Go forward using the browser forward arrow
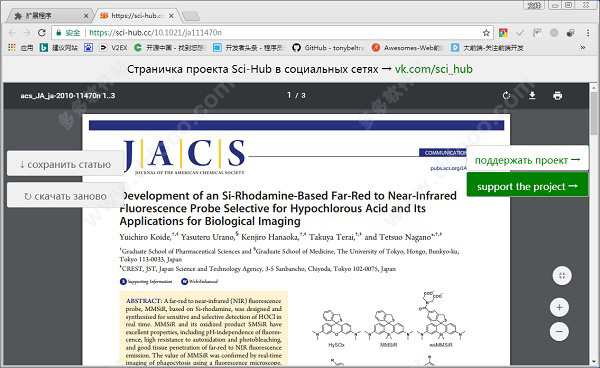Screen dimensions: 600x368 [x=26, y=33]
